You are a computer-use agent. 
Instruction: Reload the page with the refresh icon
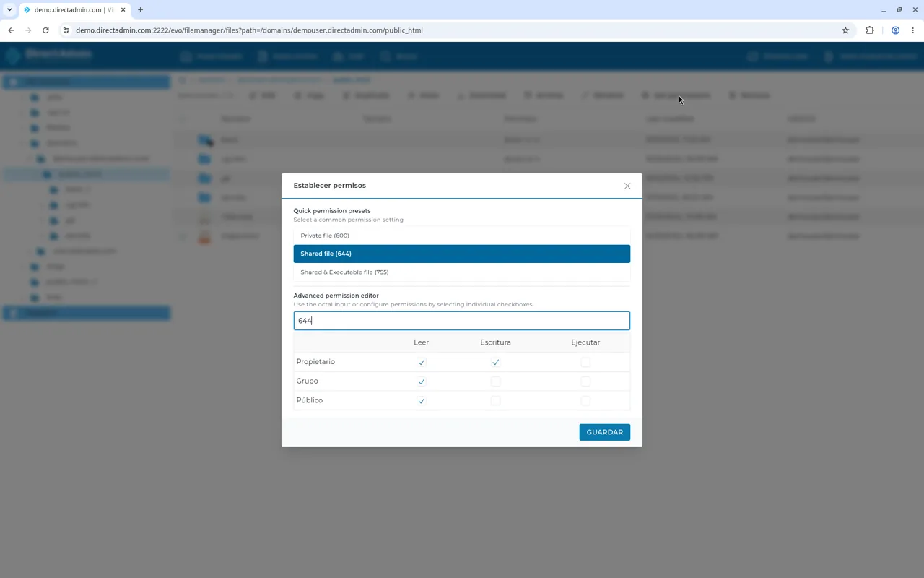click(45, 30)
